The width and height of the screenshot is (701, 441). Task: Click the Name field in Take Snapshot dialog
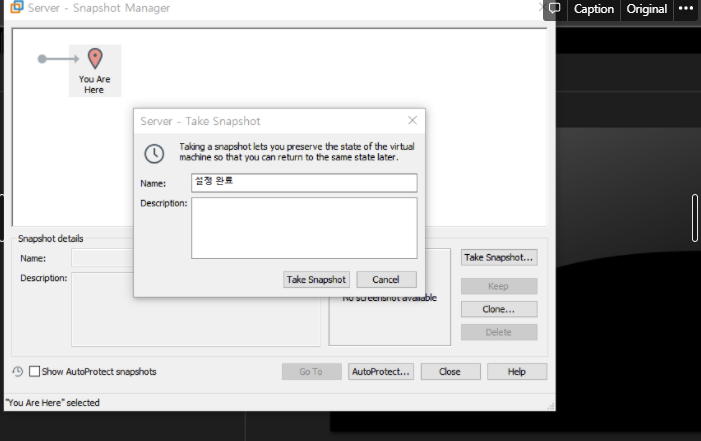304,183
